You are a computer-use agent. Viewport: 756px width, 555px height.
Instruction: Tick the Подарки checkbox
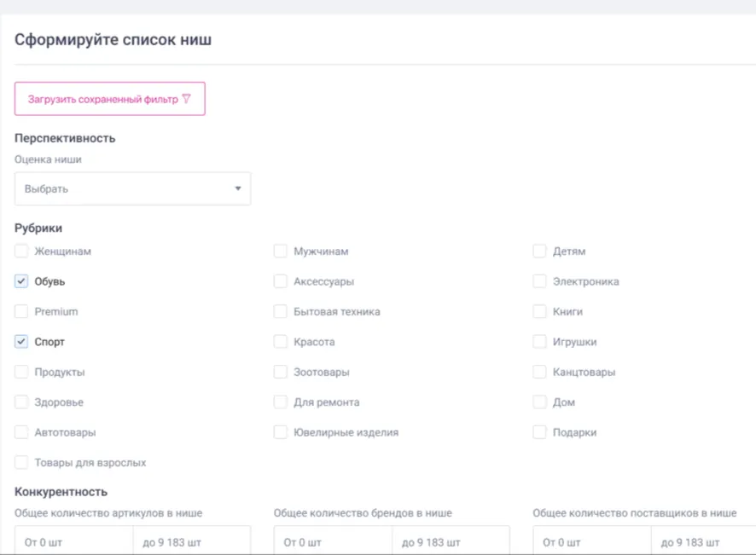point(539,432)
